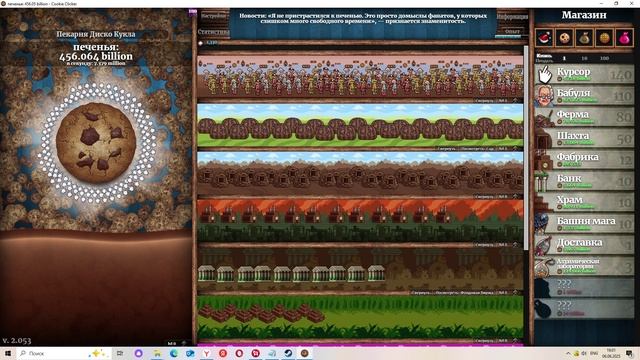Click the mine building row scene
640x360 pixels.
360,173
